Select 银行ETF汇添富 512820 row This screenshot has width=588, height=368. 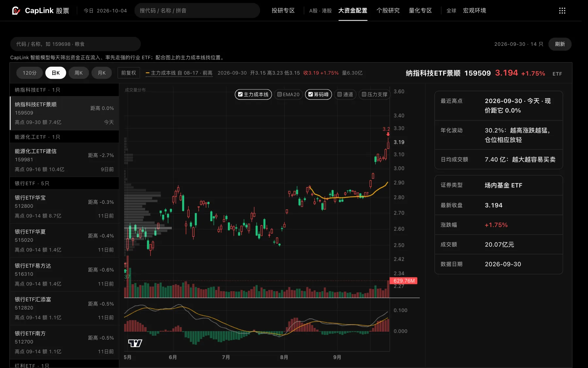[64, 308]
